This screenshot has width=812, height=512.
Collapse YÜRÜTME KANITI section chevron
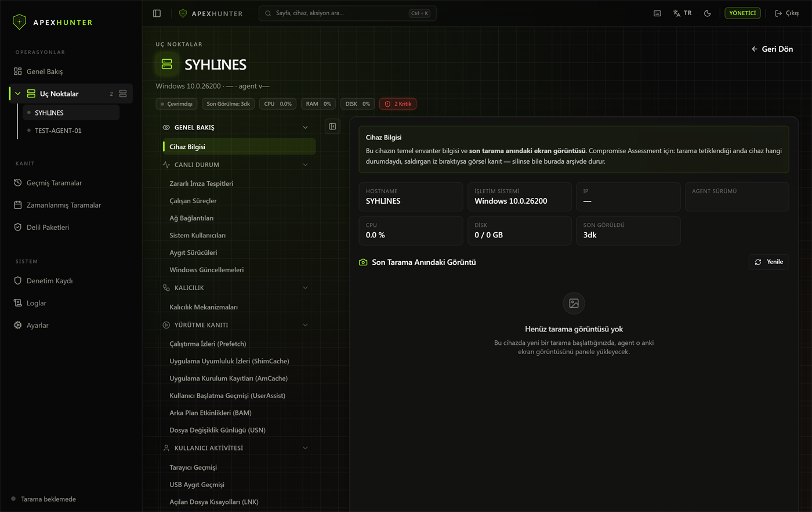click(x=305, y=325)
